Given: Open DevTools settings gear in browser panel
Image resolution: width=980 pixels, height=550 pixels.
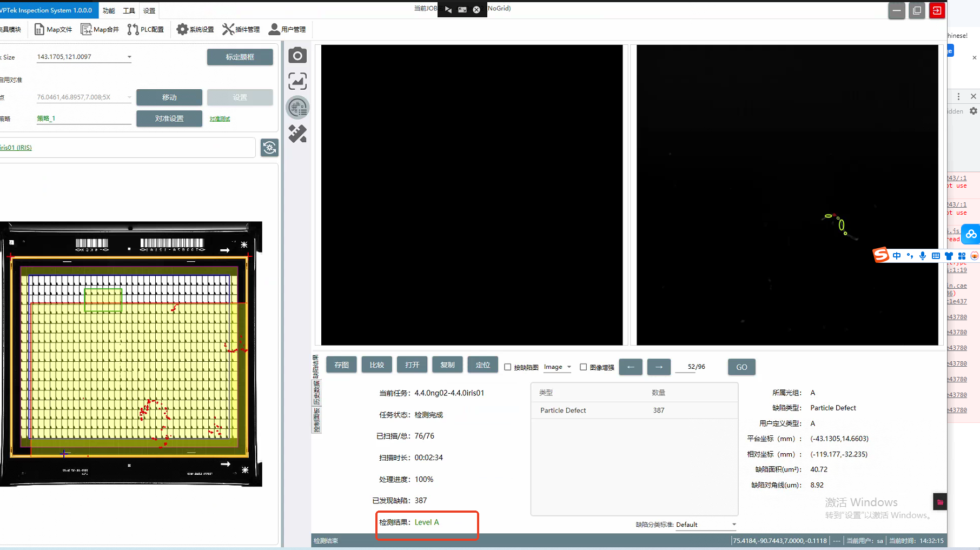Looking at the screenshot, I should pos(974,111).
